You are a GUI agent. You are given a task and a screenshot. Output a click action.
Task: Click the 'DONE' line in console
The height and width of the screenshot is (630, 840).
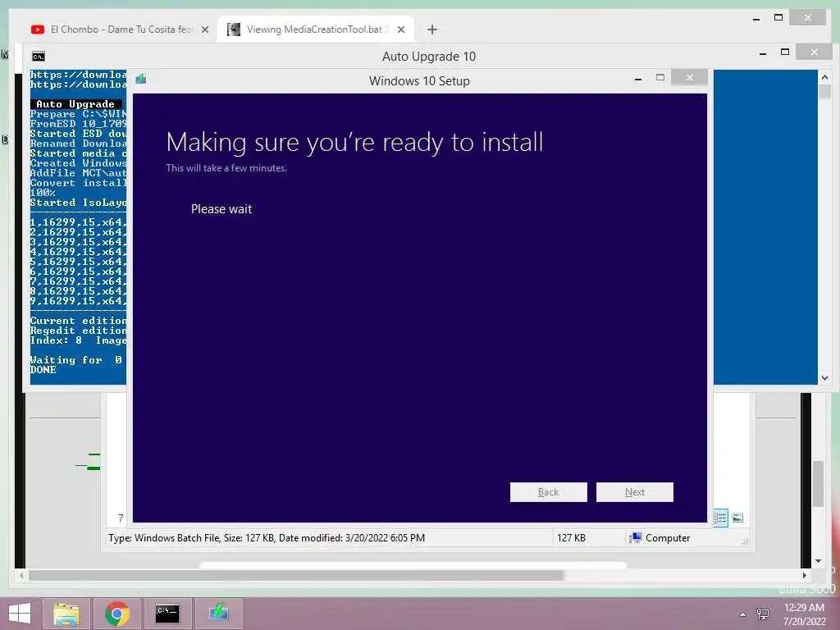pos(43,370)
